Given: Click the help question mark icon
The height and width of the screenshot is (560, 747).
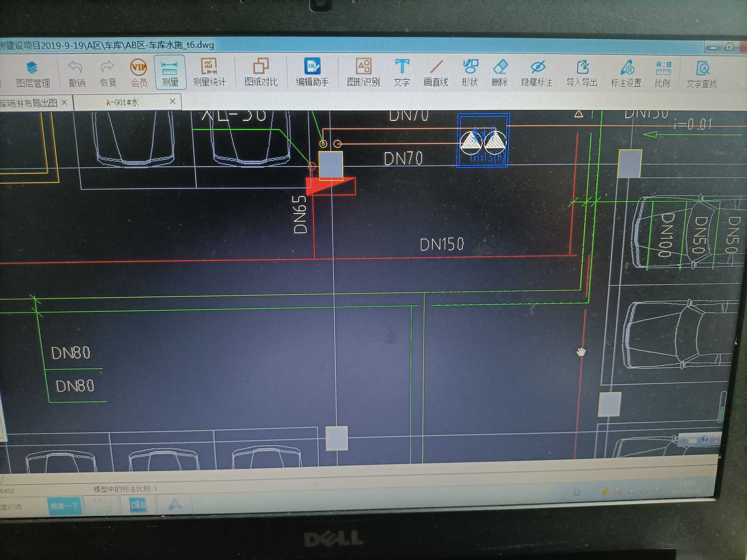Looking at the screenshot, I should (x=704, y=439).
